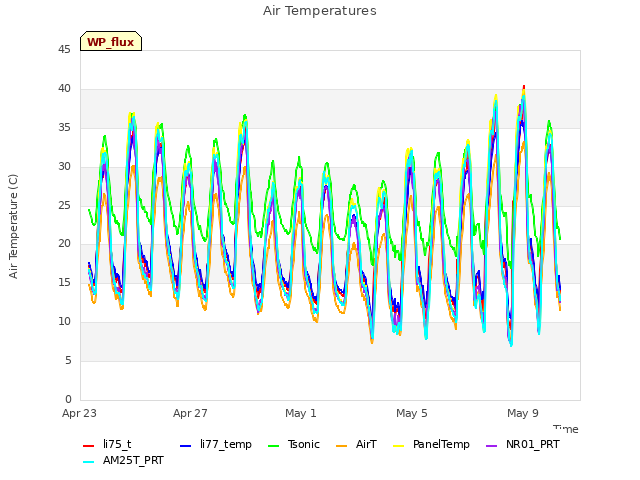
Task: Click the WP_flux annotation label
Action: 111,42
